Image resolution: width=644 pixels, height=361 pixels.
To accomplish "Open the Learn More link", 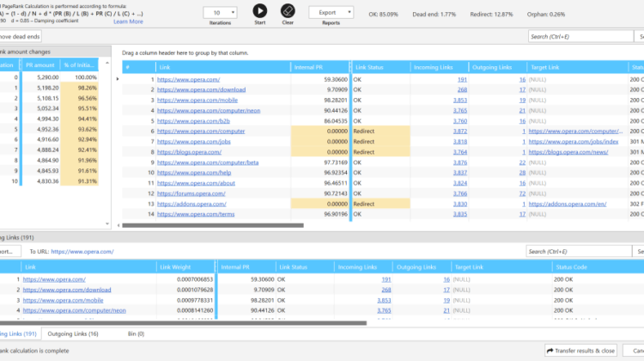I will 128,21.
